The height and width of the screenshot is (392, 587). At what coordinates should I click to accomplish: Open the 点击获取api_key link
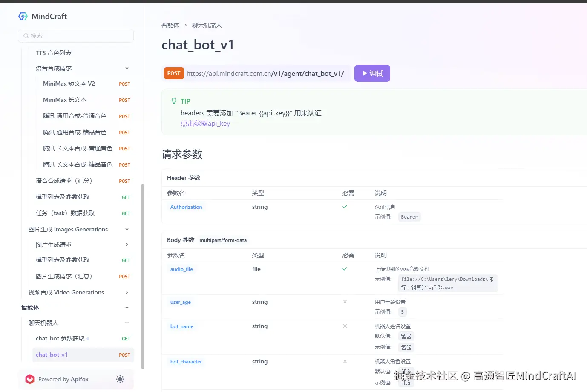click(x=205, y=124)
